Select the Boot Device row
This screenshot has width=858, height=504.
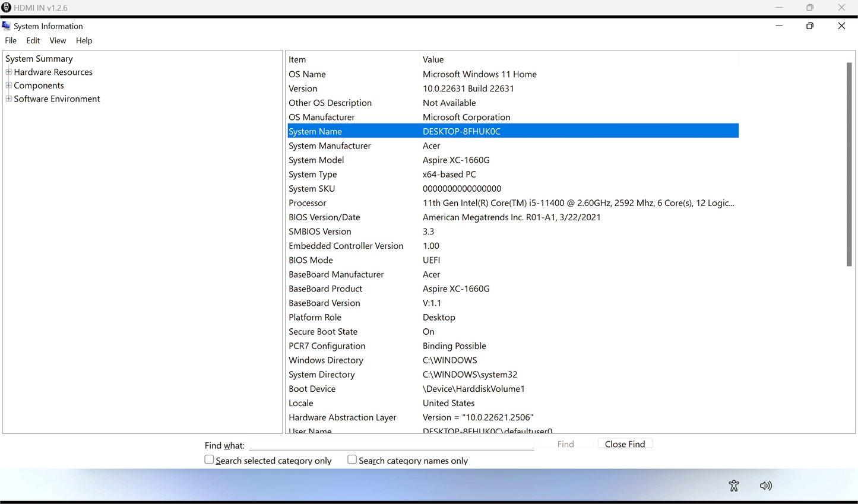click(x=513, y=389)
